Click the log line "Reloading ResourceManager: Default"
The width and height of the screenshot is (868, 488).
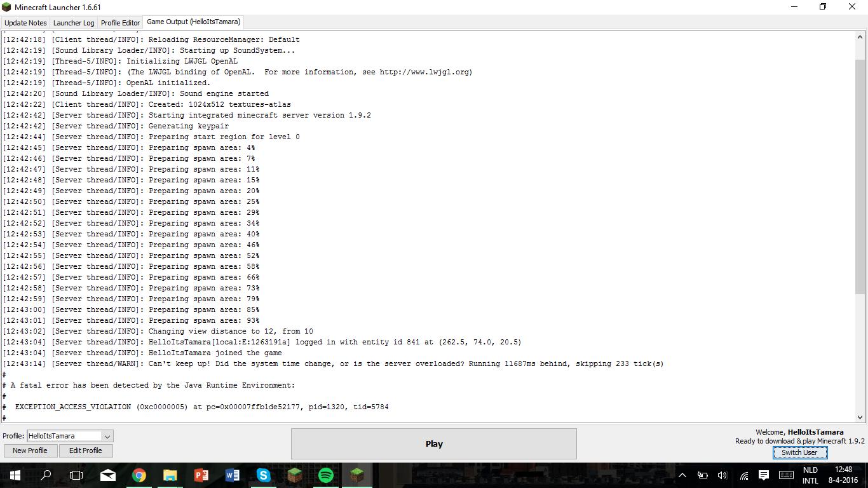151,39
